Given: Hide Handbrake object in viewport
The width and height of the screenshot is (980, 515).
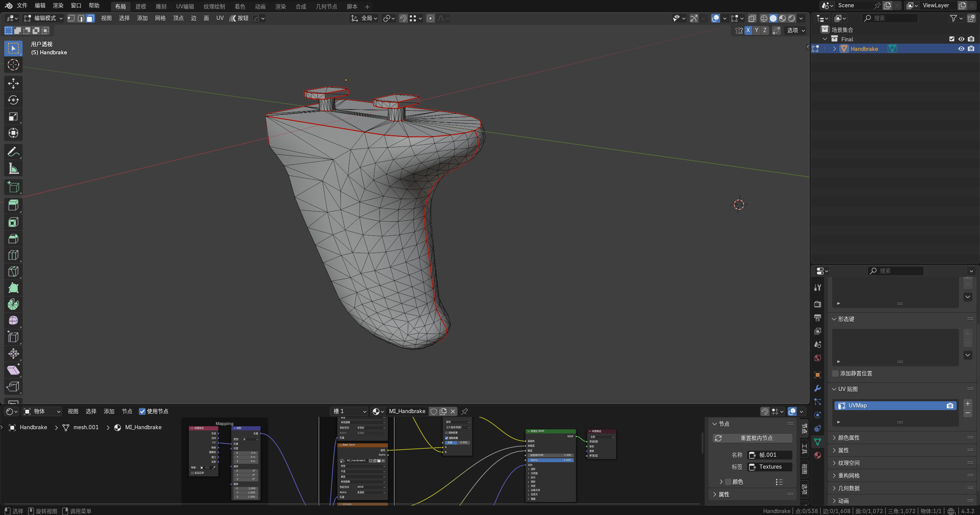Looking at the screenshot, I should click(961, 49).
